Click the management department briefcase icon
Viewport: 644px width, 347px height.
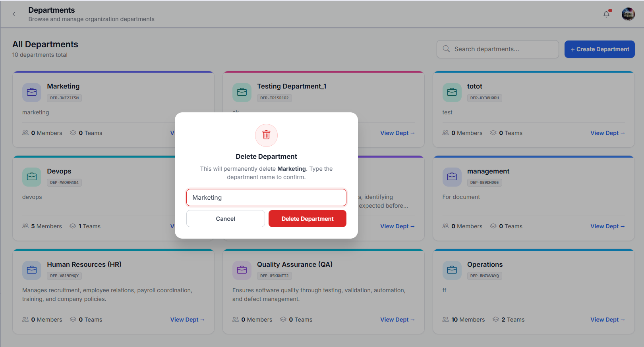[452, 177]
